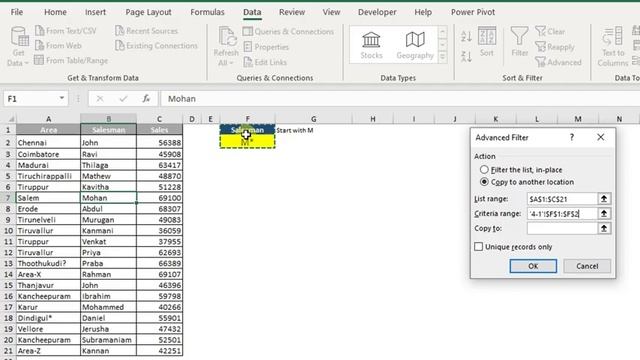Confirm formula bar entry checkmark
Viewport: 640px width, 360px height.
coord(123,99)
